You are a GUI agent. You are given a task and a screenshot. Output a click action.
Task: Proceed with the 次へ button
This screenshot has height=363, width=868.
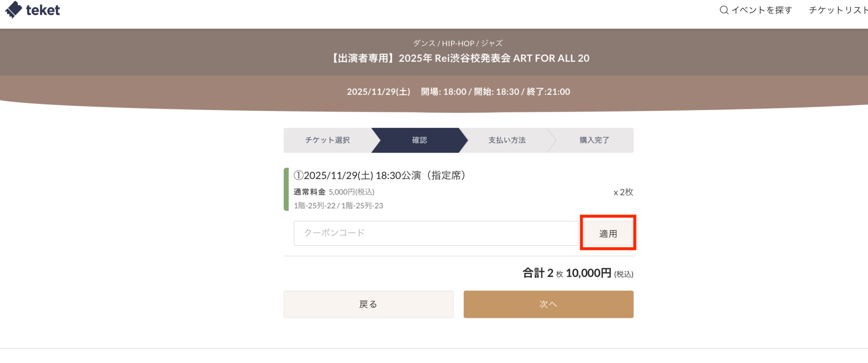click(x=548, y=304)
